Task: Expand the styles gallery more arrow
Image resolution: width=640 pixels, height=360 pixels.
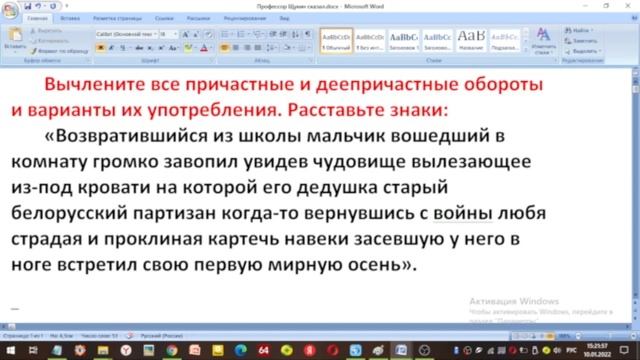Action: click(x=525, y=50)
